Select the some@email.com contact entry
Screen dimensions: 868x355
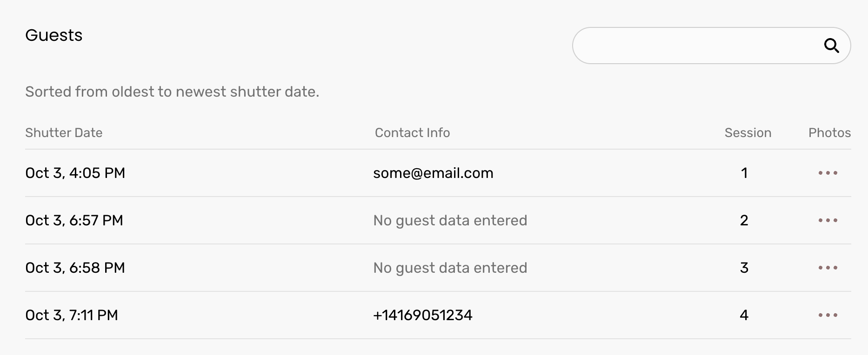pos(433,173)
